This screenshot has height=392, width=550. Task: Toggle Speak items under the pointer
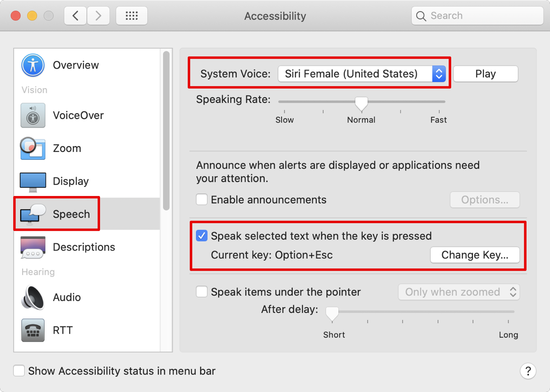click(x=202, y=292)
